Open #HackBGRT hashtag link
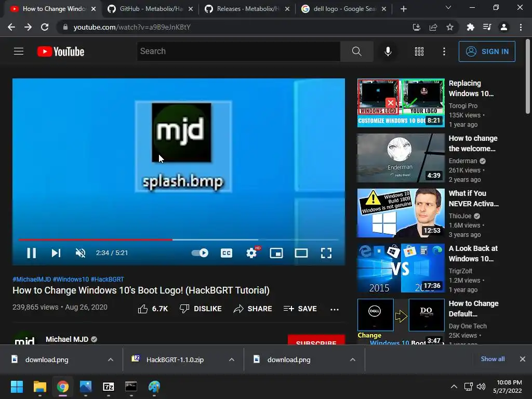532x399 pixels. [107, 279]
